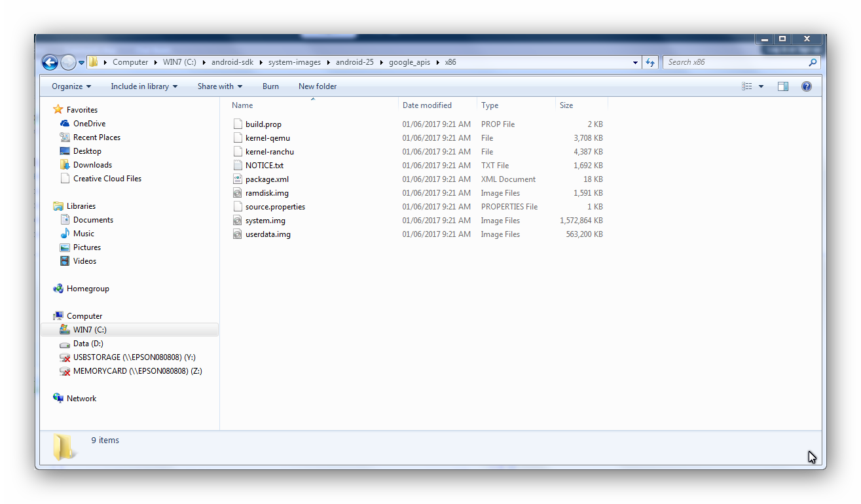Open the Videos library
Image resolution: width=861 pixels, height=504 pixels.
point(84,261)
